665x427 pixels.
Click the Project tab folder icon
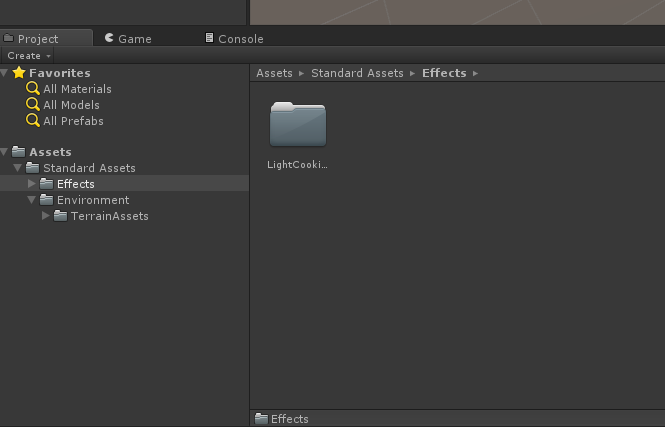pos(8,38)
